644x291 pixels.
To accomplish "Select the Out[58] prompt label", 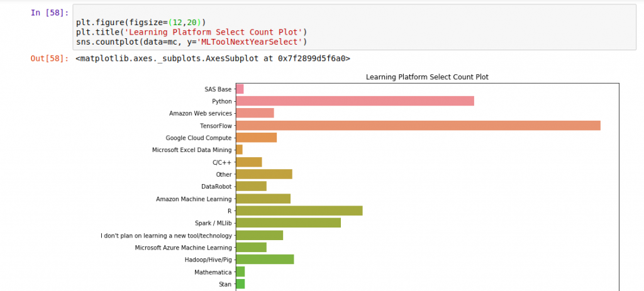I will click(x=50, y=58).
